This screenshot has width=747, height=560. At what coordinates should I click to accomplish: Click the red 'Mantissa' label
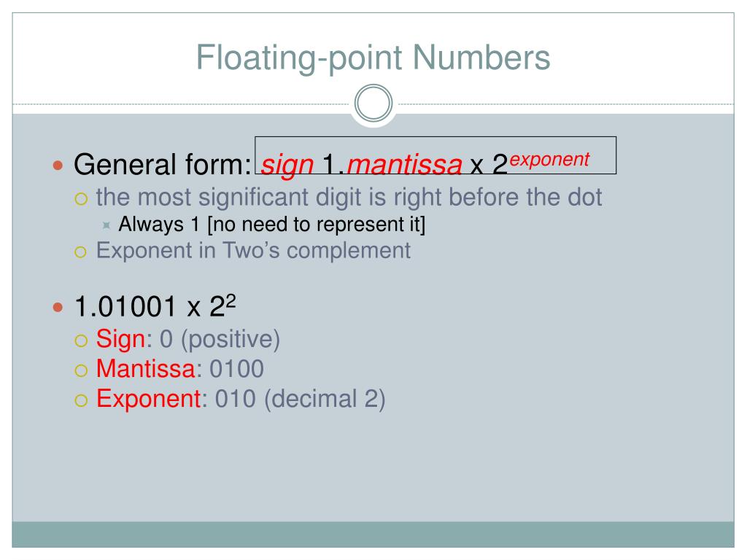146,368
